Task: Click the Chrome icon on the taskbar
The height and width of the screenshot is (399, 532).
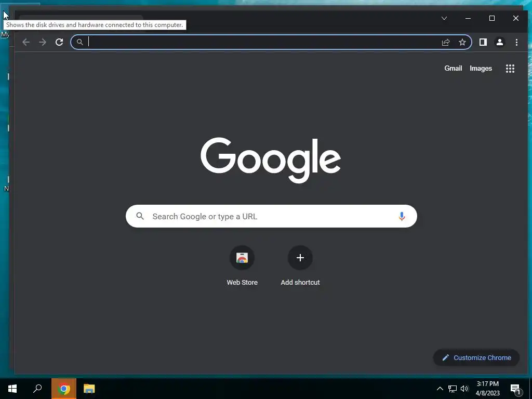Action: tap(64, 389)
